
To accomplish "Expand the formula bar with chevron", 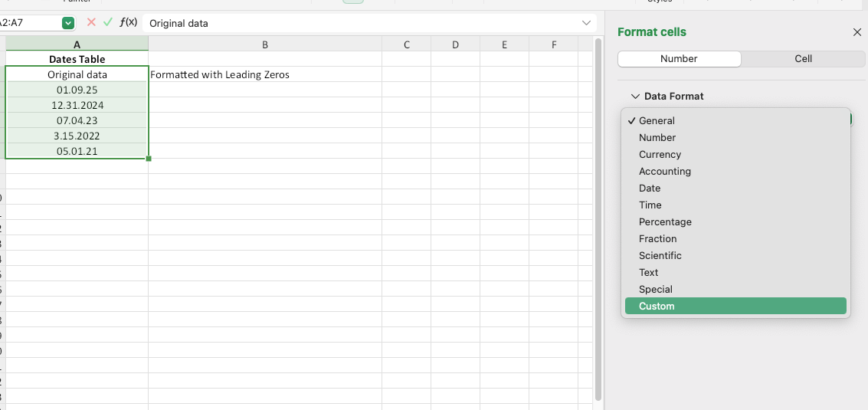I will (x=586, y=23).
